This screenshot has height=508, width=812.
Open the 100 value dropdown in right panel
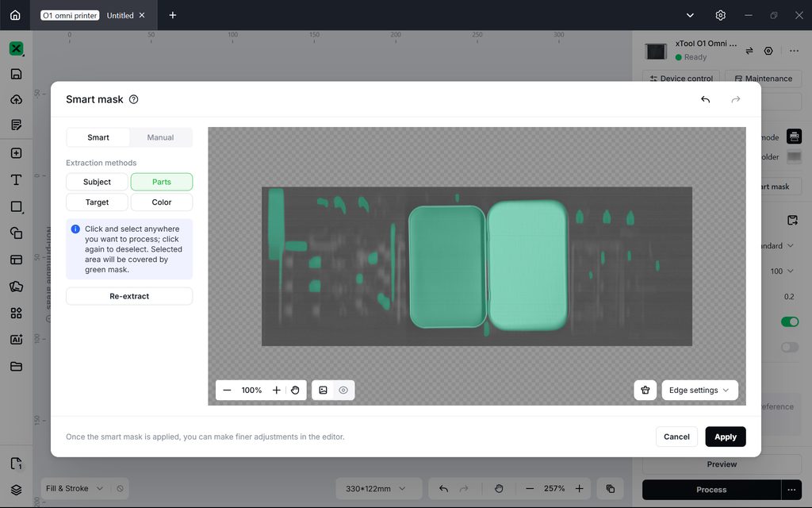782,271
